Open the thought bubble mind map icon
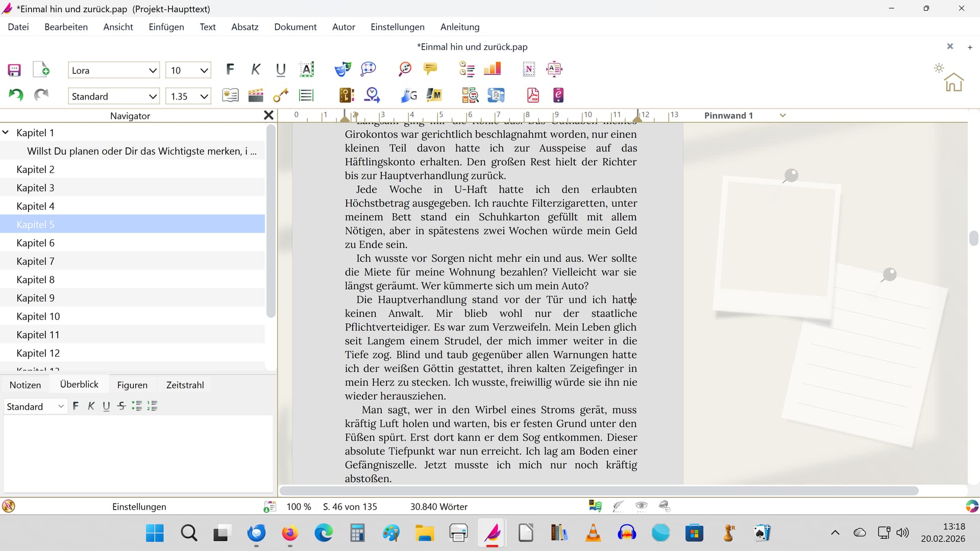This screenshot has height=551, width=980. coord(368,69)
